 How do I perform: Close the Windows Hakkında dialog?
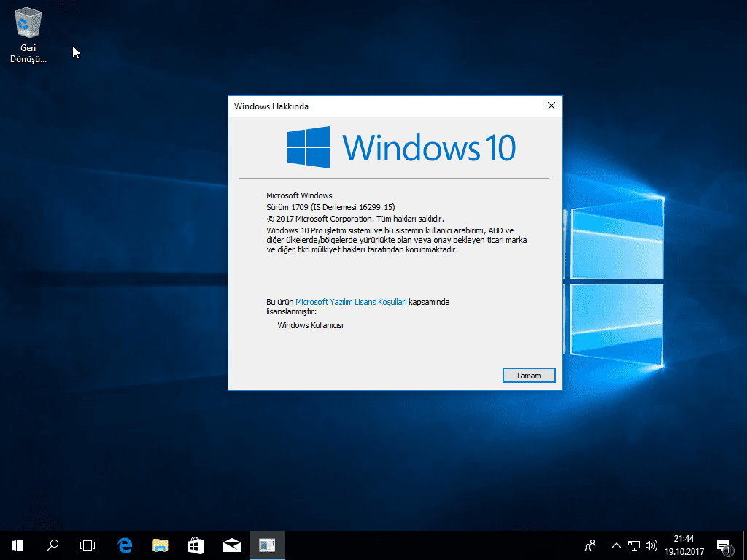tap(551, 106)
